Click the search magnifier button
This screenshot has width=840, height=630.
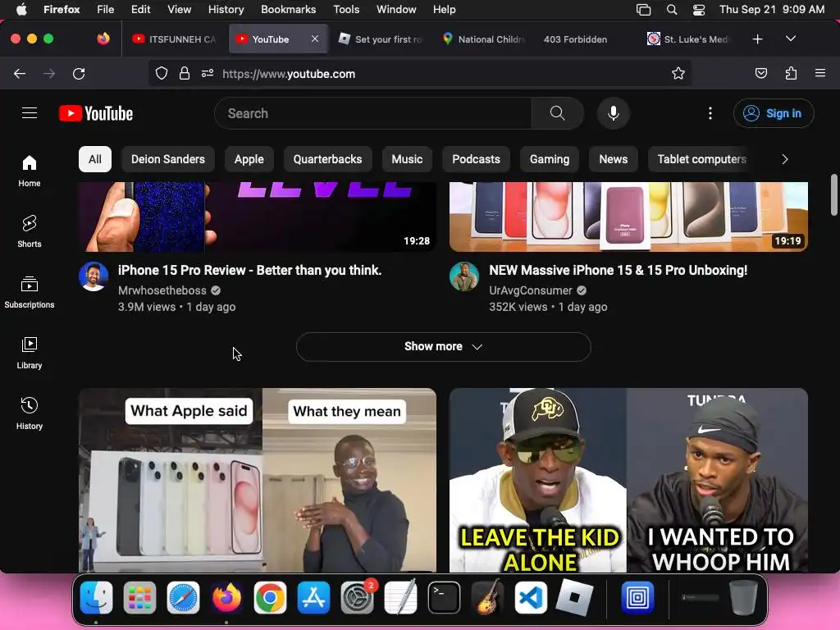click(557, 113)
